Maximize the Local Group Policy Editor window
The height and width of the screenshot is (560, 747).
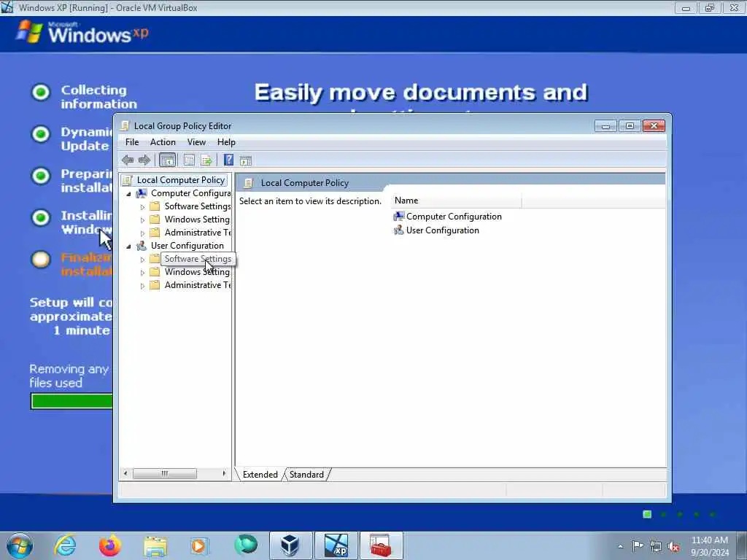point(630,126)
